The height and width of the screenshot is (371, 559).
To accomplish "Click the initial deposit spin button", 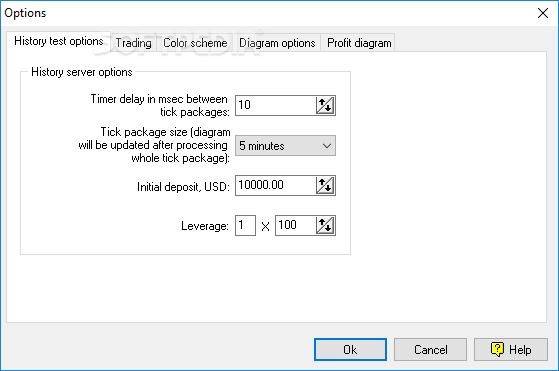I will 325,185.
